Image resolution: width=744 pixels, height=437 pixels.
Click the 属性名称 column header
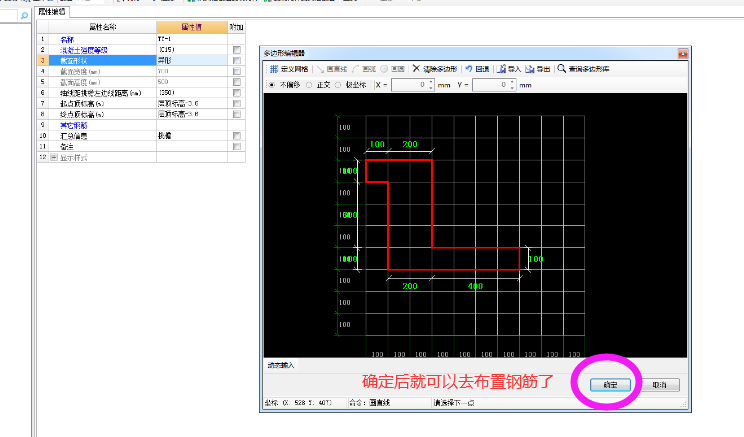coord(102,27)
